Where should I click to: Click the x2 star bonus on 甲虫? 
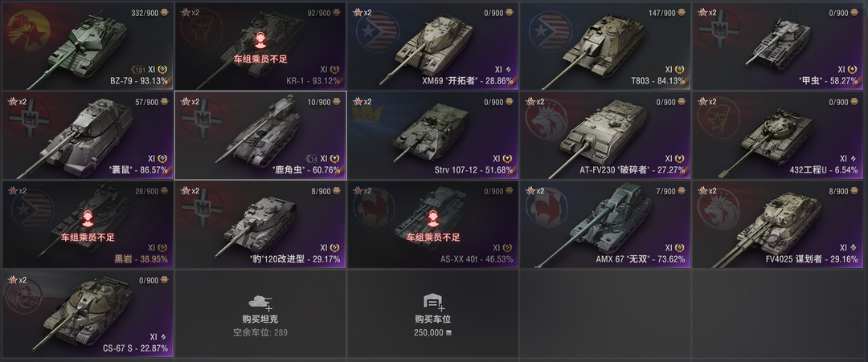tap(707, 13)
